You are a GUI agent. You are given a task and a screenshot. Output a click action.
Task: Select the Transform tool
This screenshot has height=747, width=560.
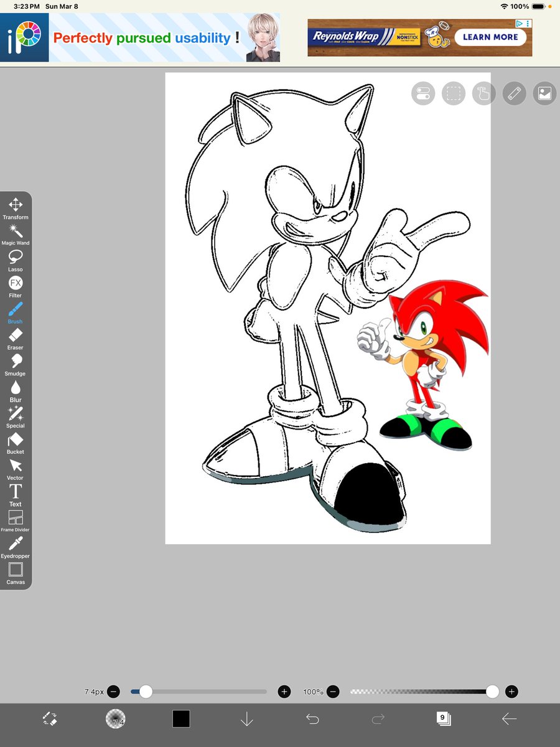(16, 209)
